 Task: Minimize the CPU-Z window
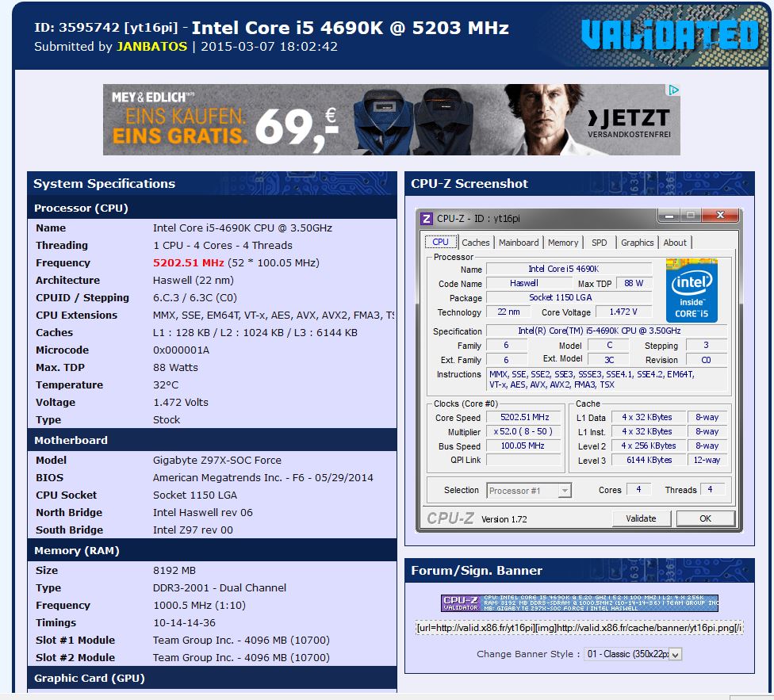(x=669, y=216)
